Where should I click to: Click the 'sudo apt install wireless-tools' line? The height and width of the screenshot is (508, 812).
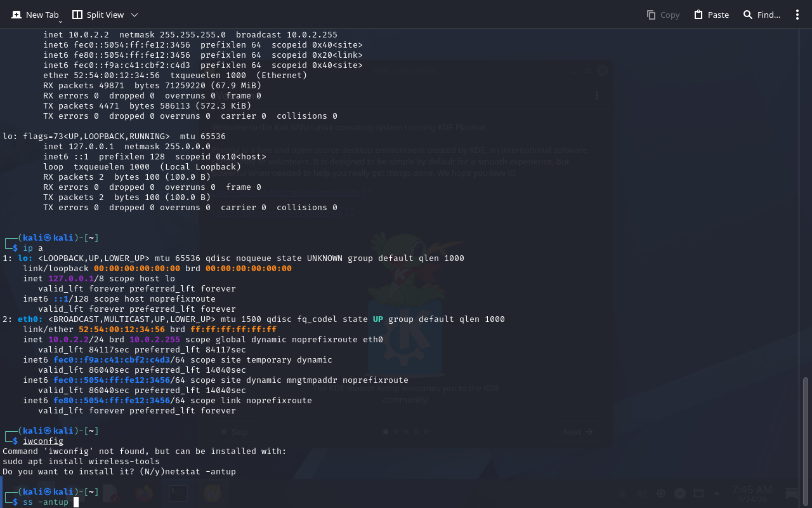81,462
